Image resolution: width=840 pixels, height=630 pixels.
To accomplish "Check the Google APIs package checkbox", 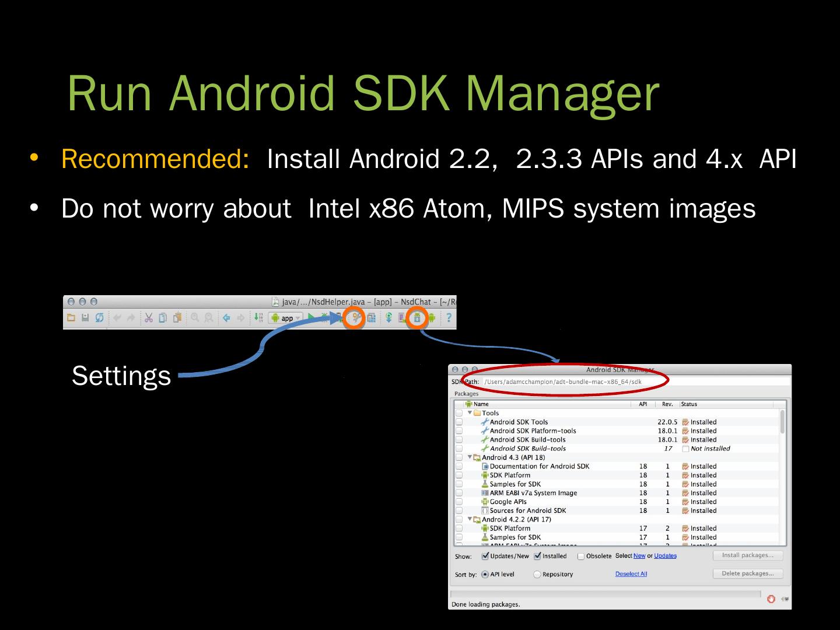I will [459, 502].
